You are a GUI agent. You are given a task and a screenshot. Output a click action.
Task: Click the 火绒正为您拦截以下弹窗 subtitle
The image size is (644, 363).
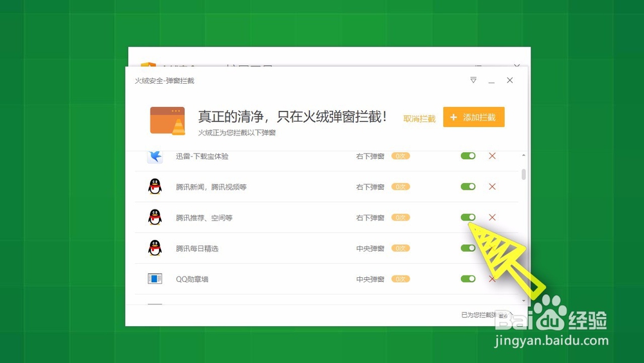[236, 133]
